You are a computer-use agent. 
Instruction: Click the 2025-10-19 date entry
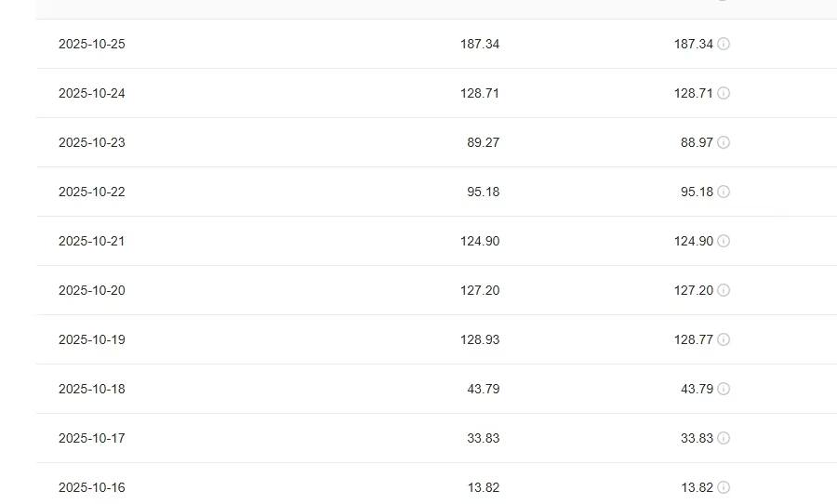[x=91, y=339]
